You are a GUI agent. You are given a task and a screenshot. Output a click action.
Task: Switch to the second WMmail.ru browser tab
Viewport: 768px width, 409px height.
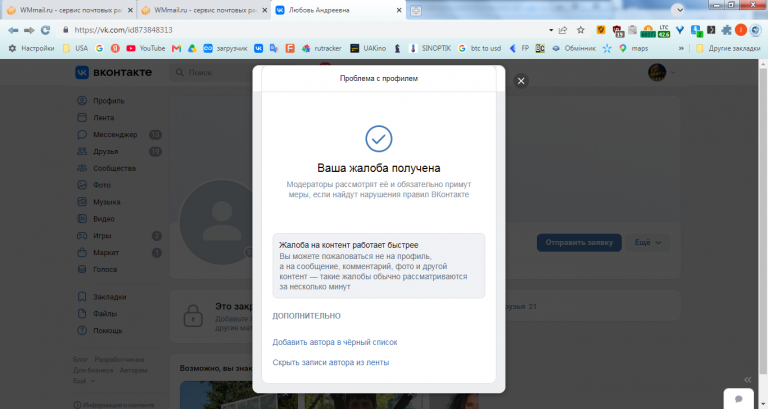point(203,10)
